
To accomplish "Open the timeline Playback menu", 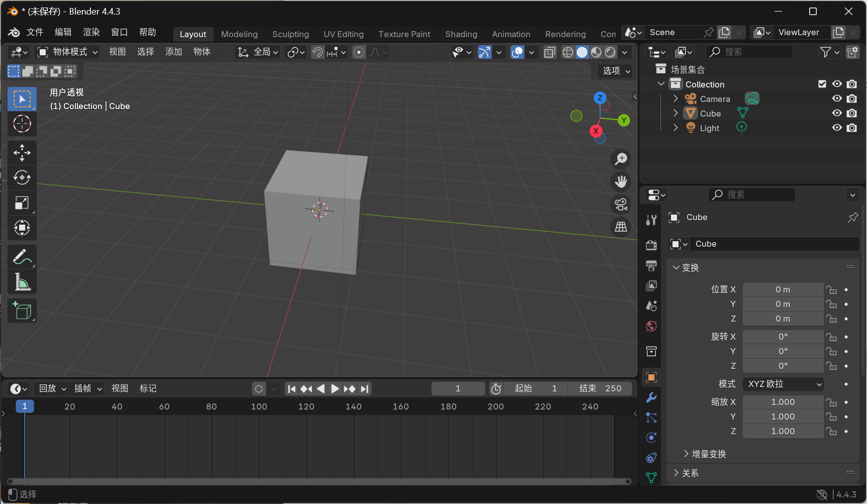I will pos(52,388).
